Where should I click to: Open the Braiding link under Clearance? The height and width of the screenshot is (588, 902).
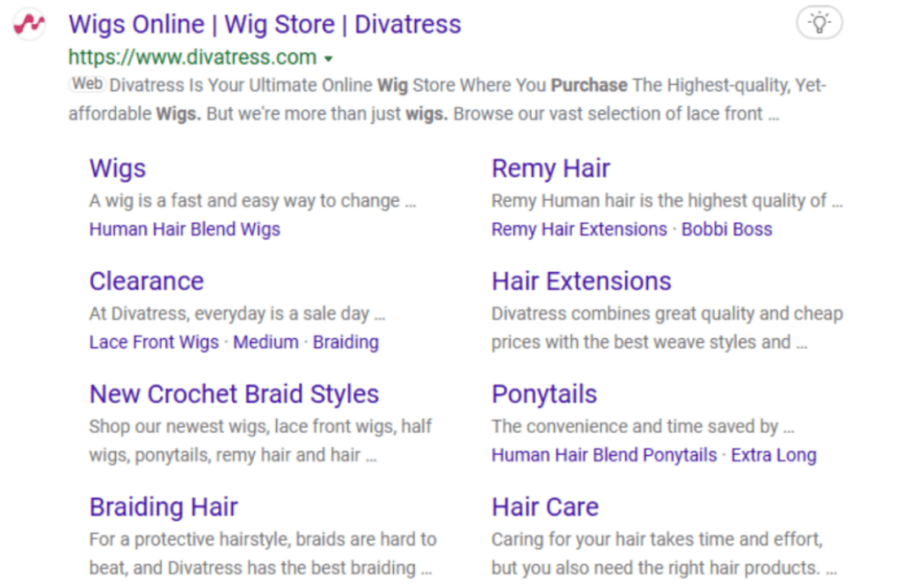pos(346,342)
